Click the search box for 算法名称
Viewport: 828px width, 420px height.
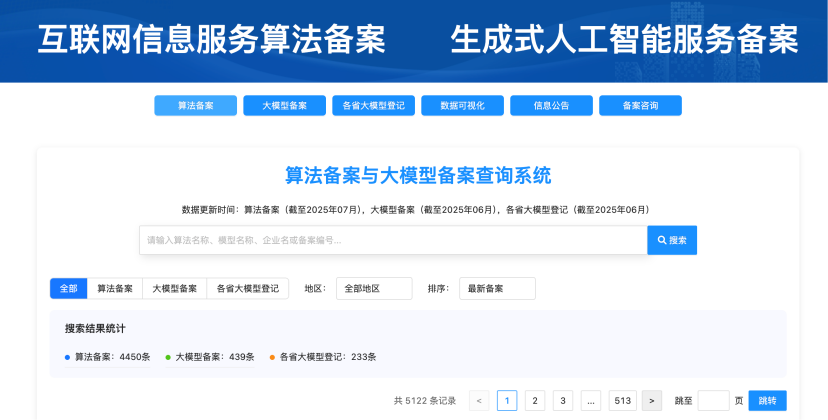coord(393,240)
